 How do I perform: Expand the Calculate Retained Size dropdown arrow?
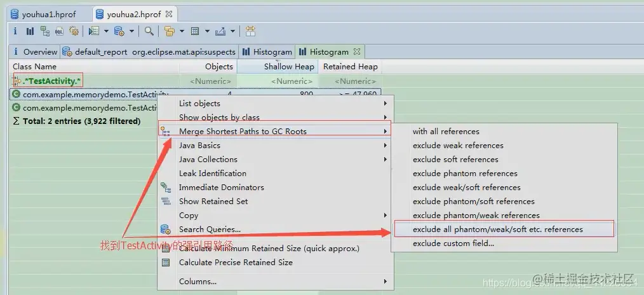pyautogui.click(x=207, y=31)
